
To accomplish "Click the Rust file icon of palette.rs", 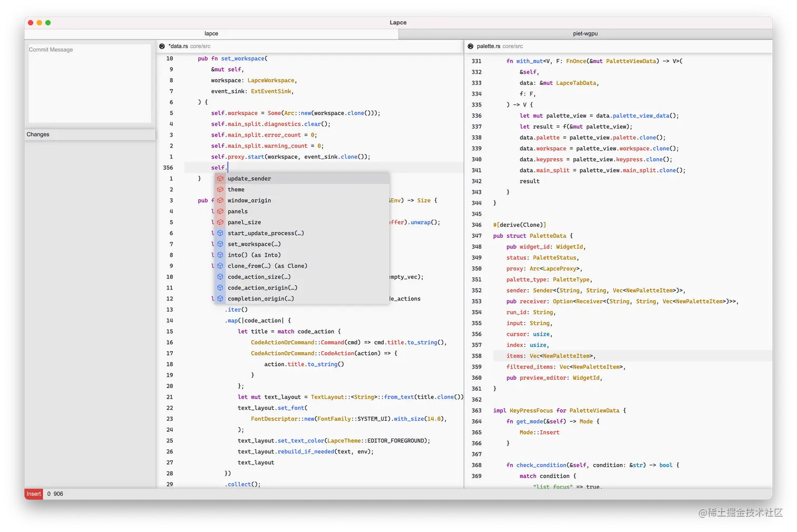I will click(x=471, y=46).
